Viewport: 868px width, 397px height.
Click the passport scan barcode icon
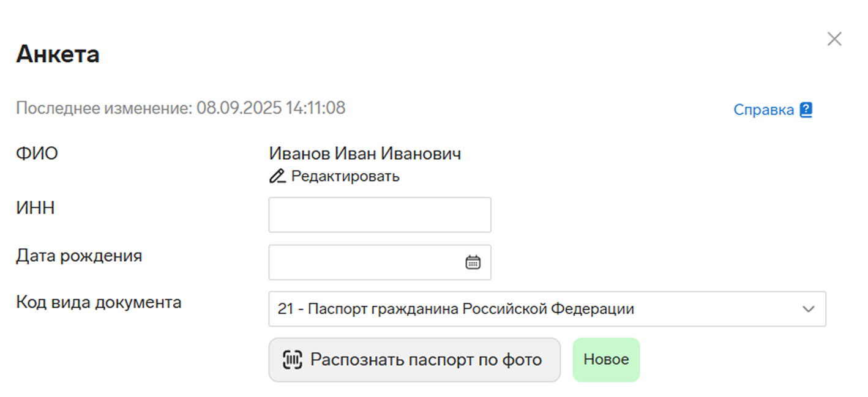(293, 360)
